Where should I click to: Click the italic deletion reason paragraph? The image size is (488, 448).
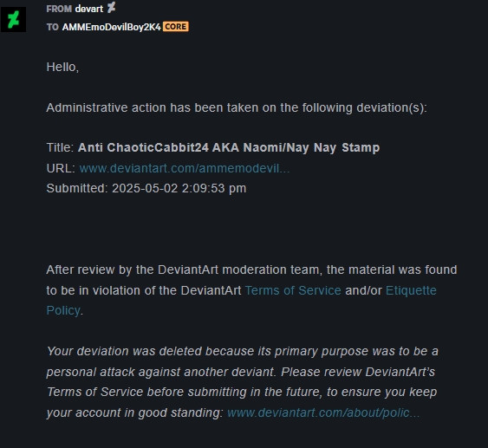pyautogui.click(x=243, y=382)
